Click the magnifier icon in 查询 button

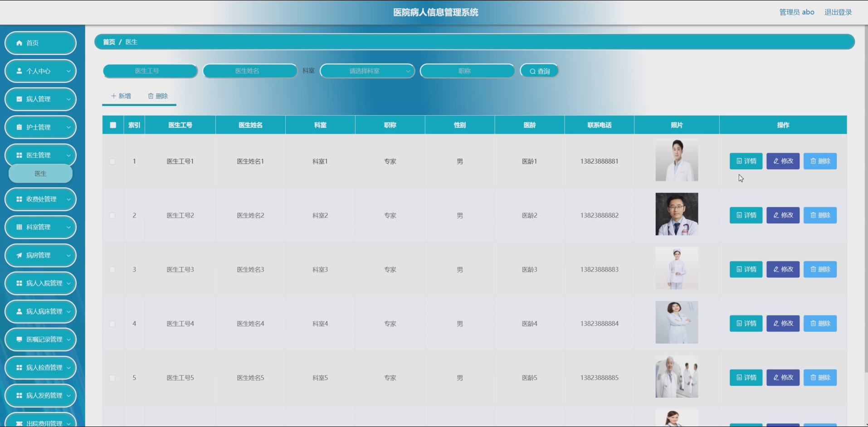point(532,72)
